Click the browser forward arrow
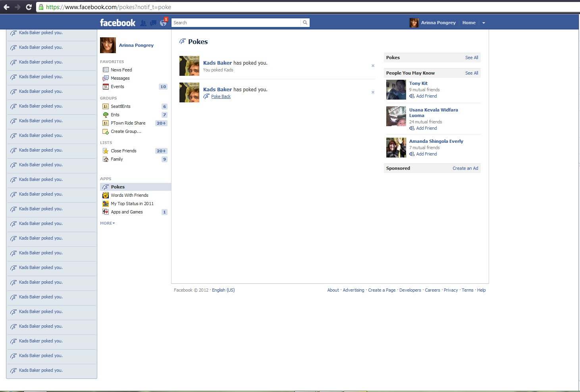This screenshot has height=392, width=580. (17, 7)
